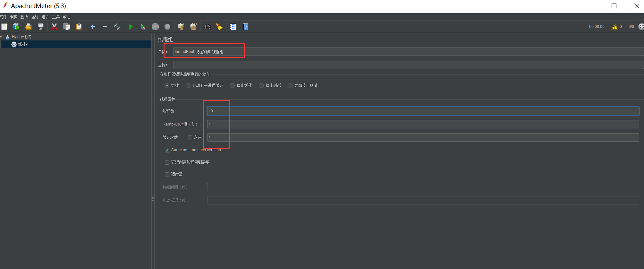This screenshot has height=269, width=644.
Task: Click the 循环次数 input field
Action: pyautogui.click(x=423, y=137)
